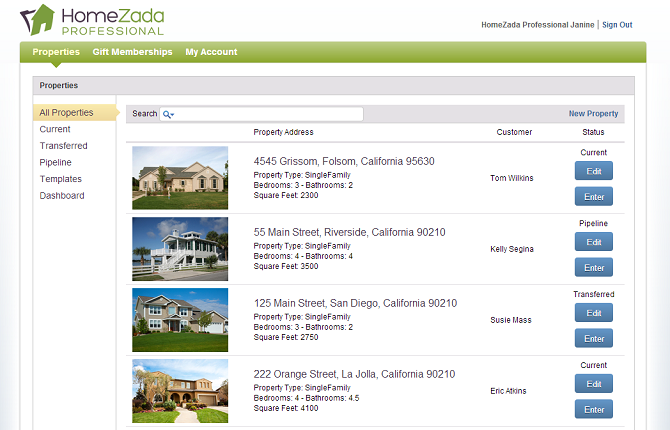The height and width of the screenshot is (430, 670).
Task: Click HomeZada Professional Janine user name
Action: pyautogui.click(x=538, y=25)
